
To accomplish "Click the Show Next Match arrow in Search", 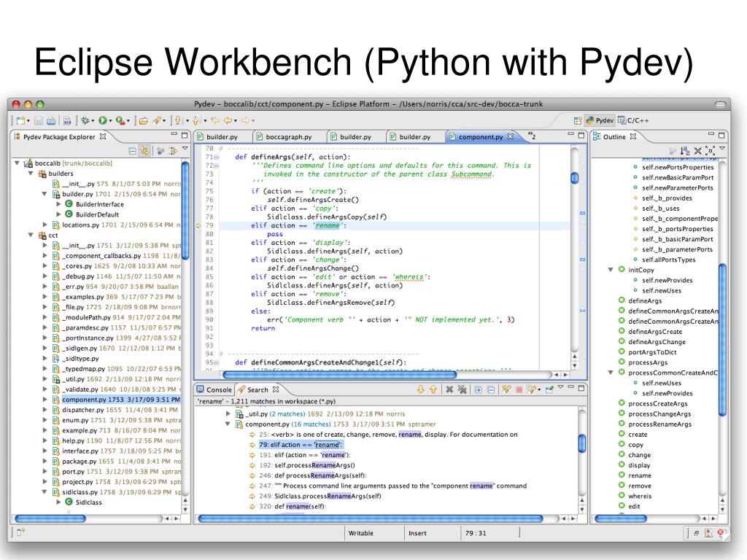I will pos(421,389).
